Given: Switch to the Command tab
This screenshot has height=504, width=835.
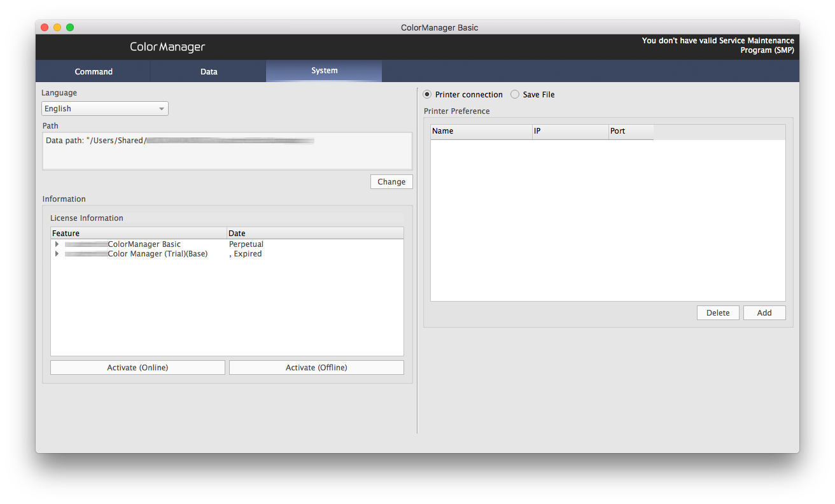Looking at the screenshot, I should point(94,71).
